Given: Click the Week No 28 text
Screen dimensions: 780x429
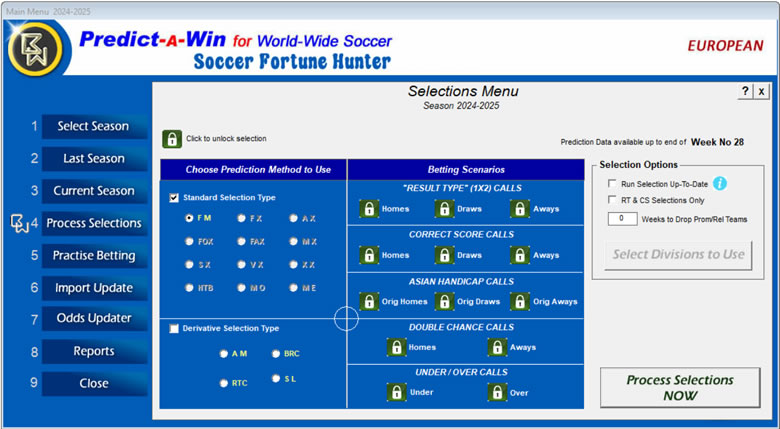Looking at the screenshot, I should tap(717, 142).
